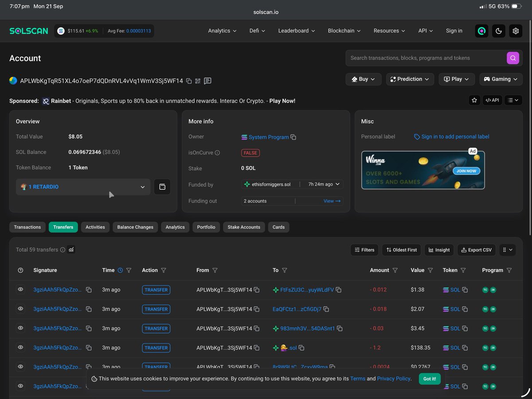
Task: Copy the System Program owner address
Action: [x=293, y=137]
